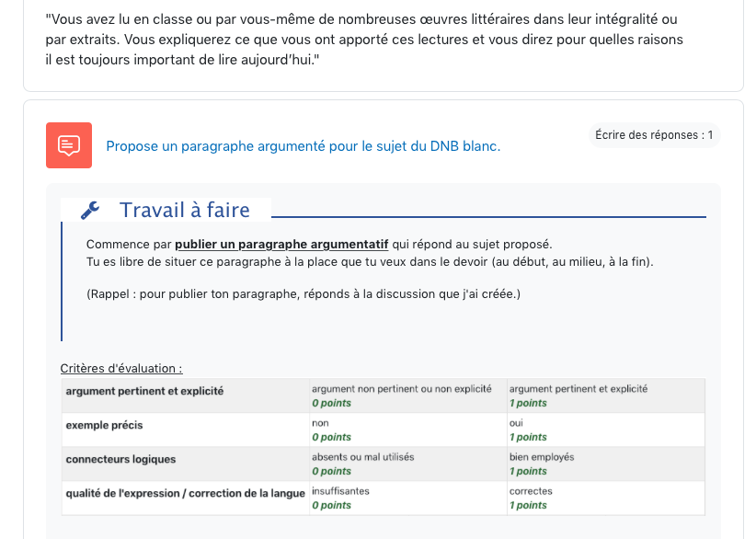Viewport: 756px width, 539px height.
Task: Select the "exemple précis" criterion row header
Action: click(x=104, y=425)
